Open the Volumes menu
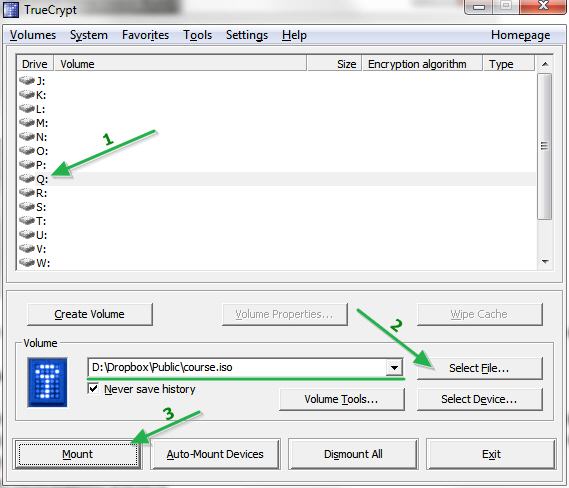The image size is (569, 488). click(33, 35)
